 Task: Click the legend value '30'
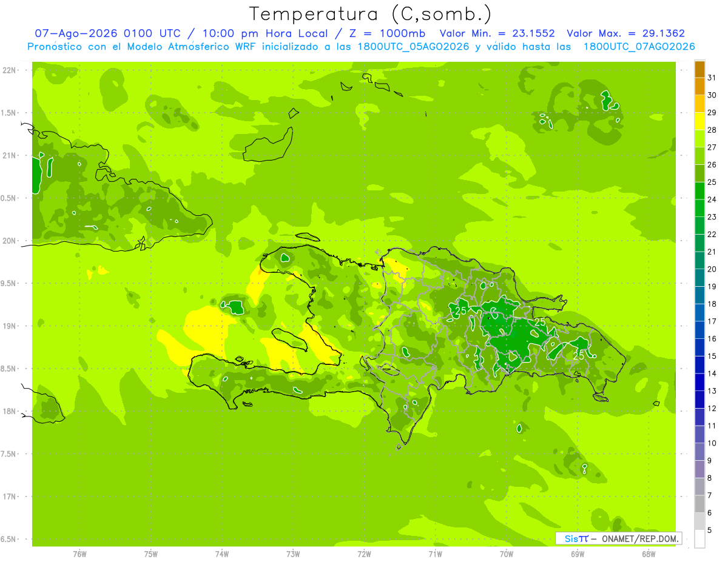pos(712,95)
